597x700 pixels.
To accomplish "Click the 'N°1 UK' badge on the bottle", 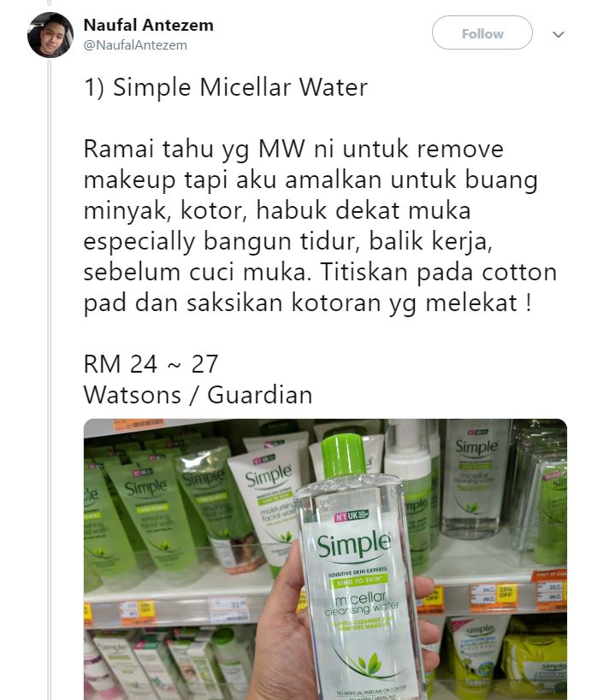I will (x=352, y=515).
